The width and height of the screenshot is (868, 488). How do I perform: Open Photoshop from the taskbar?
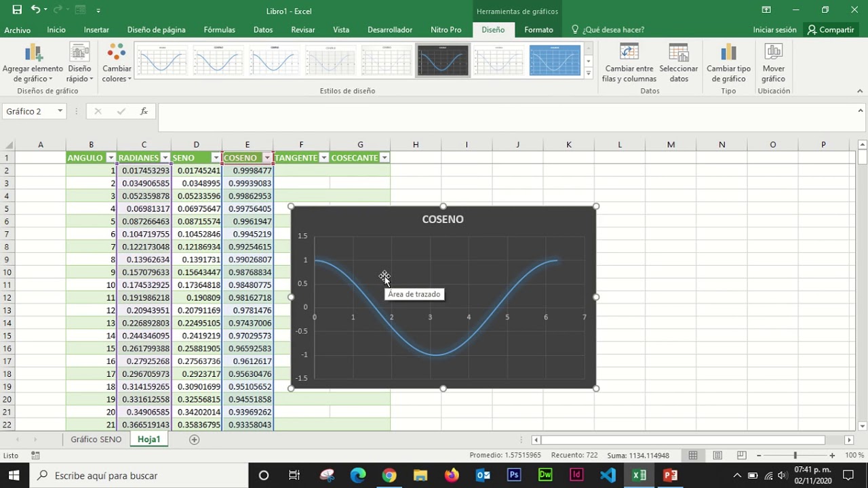coord(514,475)
